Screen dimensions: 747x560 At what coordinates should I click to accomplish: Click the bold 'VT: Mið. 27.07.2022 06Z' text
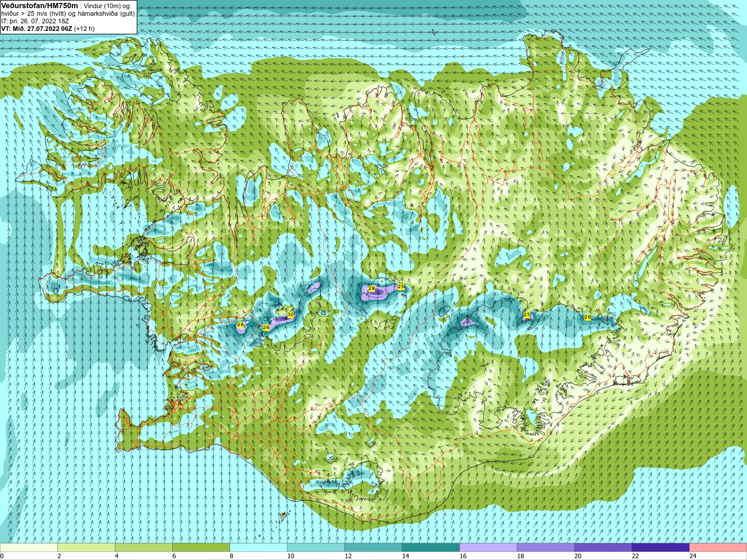37,29
